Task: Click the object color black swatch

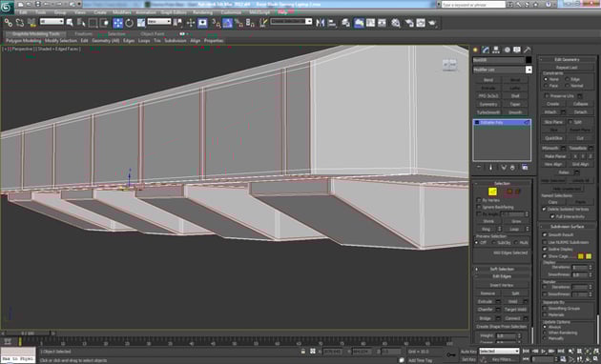Action: coord(528,60)
